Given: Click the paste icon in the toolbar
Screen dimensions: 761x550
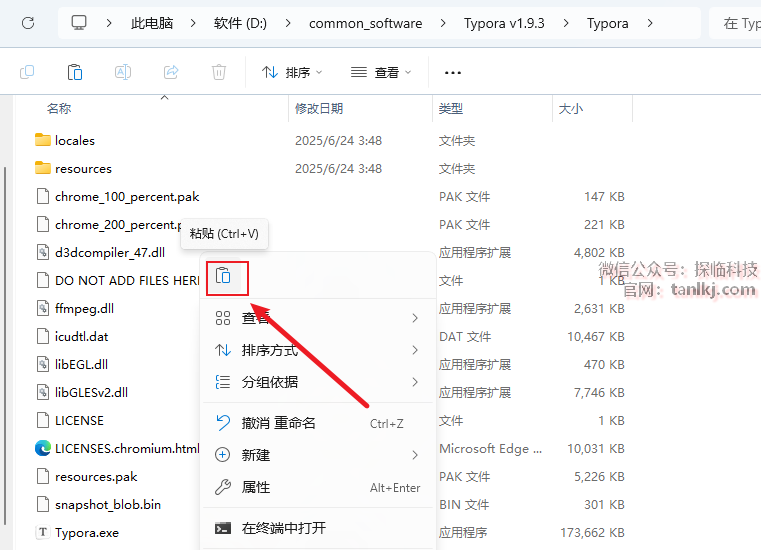Looking at the screenshot, I should click(x=75, y=72).
